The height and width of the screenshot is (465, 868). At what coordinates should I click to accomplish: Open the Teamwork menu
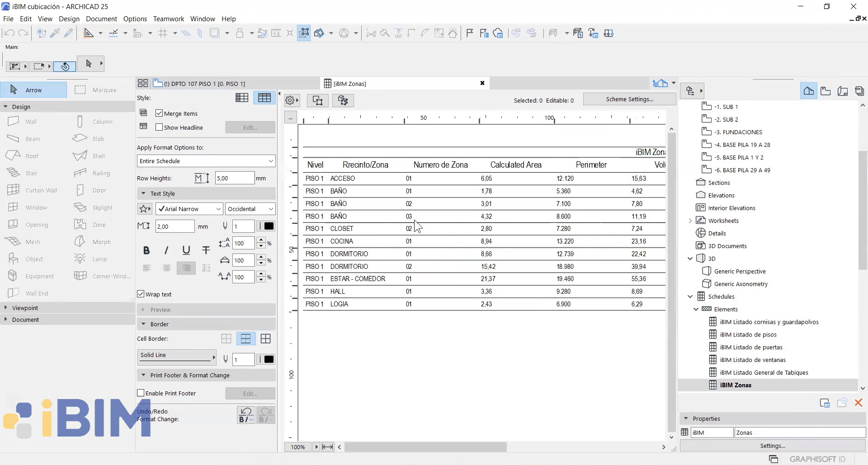pos(168,19)
